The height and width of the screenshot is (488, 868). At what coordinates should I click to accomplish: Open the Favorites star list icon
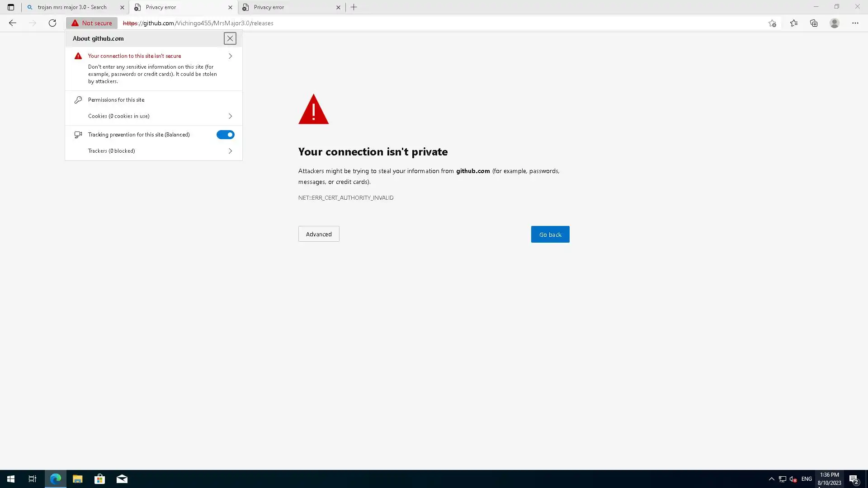[x=793, y=23]
